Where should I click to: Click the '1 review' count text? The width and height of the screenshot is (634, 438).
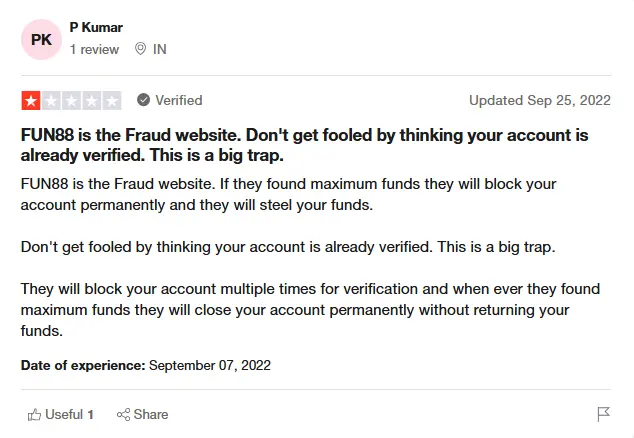coord(94,49)
